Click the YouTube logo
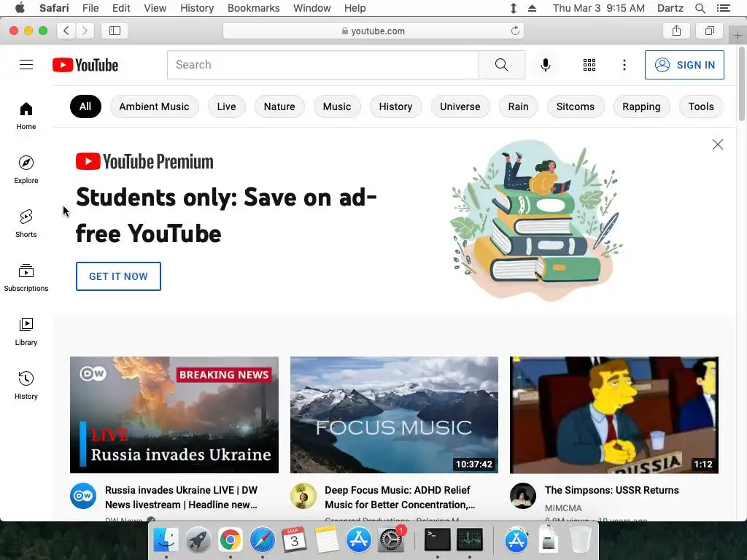747x560 pixels. 85,65
